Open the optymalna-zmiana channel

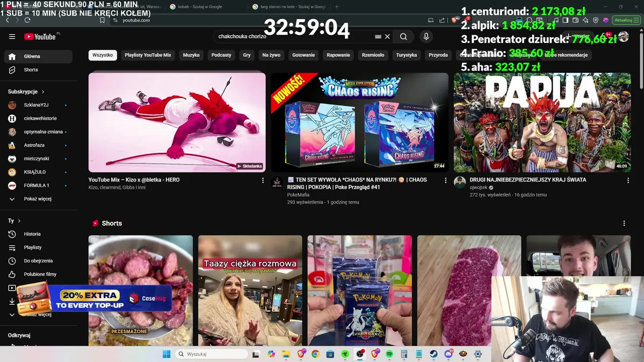click(38, 132)
